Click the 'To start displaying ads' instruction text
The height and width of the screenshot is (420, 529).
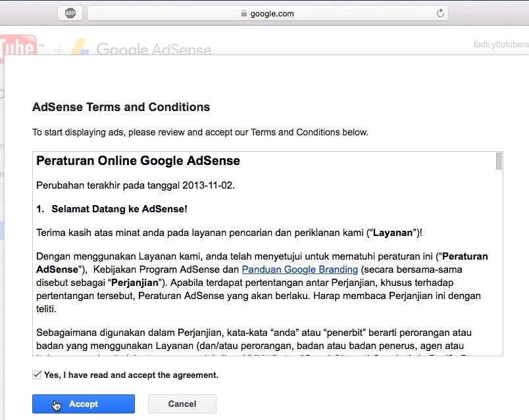point(200,132)
